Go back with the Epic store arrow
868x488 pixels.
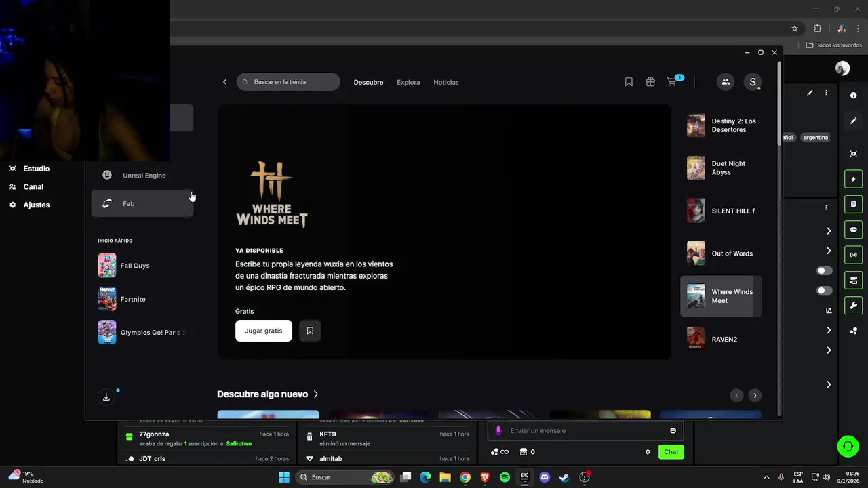[224, 82]
